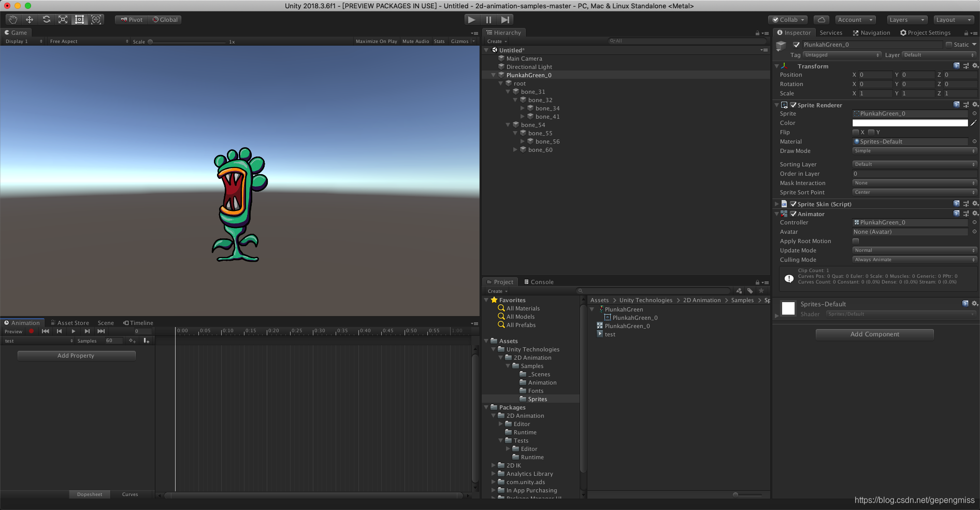Open the Project Settings tab

926,33
